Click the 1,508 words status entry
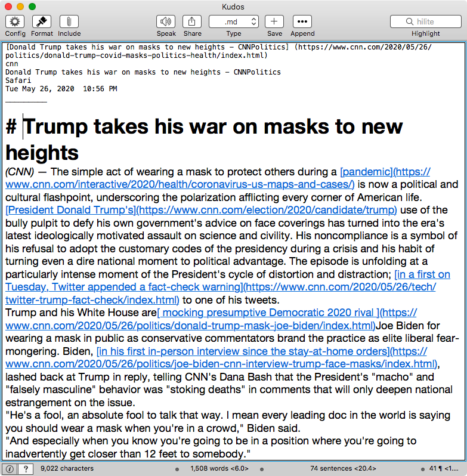Image resolution: width=467 pixels, height=476 pixels. point(219,468)
